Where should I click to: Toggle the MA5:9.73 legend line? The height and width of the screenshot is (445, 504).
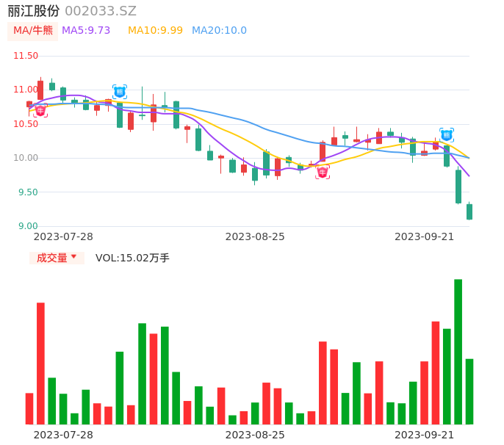tap(86, 30)
